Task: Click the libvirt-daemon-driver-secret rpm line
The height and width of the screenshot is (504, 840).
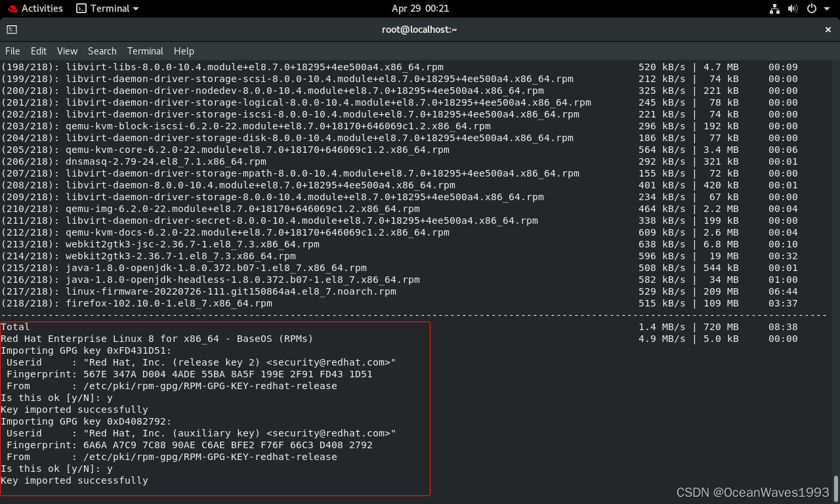Action: point(399,220)
